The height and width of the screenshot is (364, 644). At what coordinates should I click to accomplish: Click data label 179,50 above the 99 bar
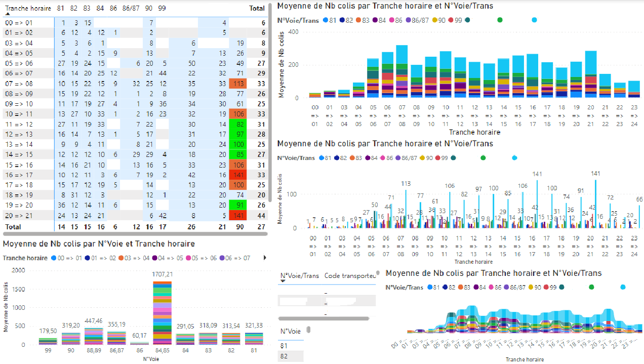(48, 331)
